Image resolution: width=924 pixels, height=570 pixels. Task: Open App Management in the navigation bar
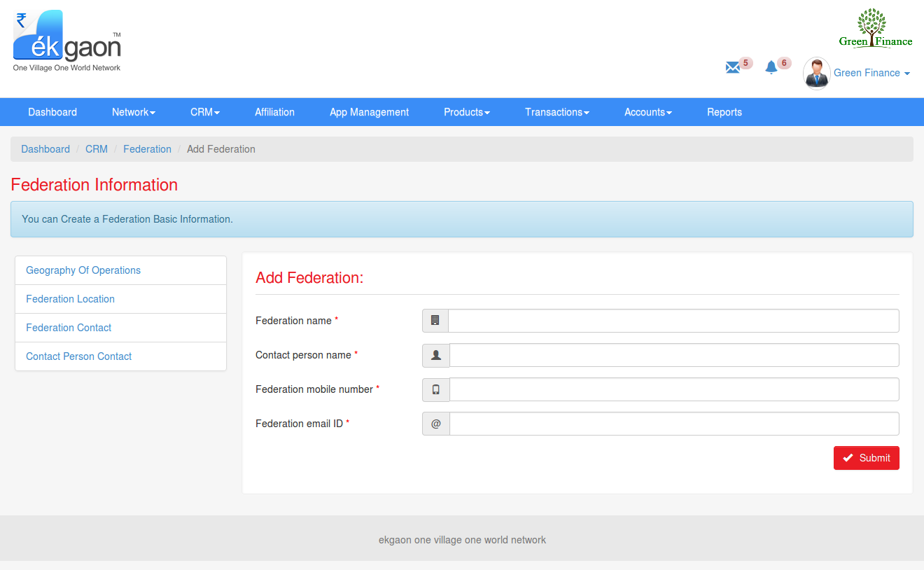[370, 112]
